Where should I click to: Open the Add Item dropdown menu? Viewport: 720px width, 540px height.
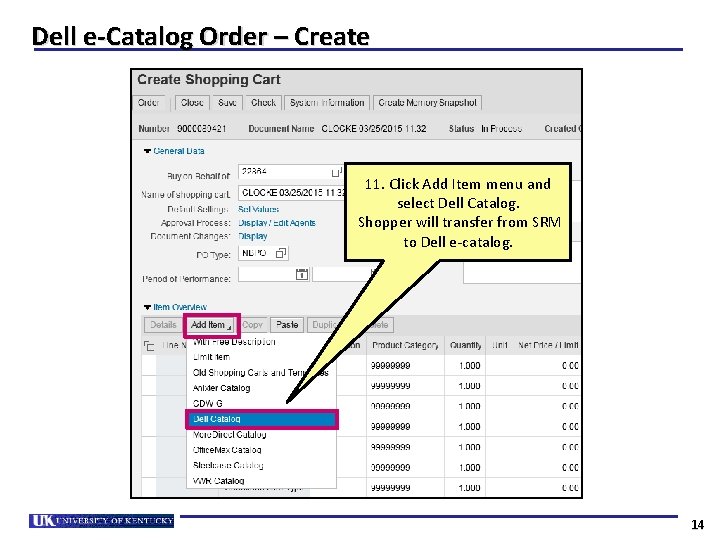tap(212, 325)
